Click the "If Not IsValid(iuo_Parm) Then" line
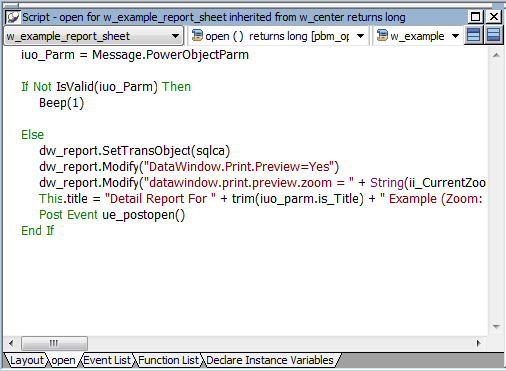This screenshot has width=506, height=371. click(x=106, y=87)
